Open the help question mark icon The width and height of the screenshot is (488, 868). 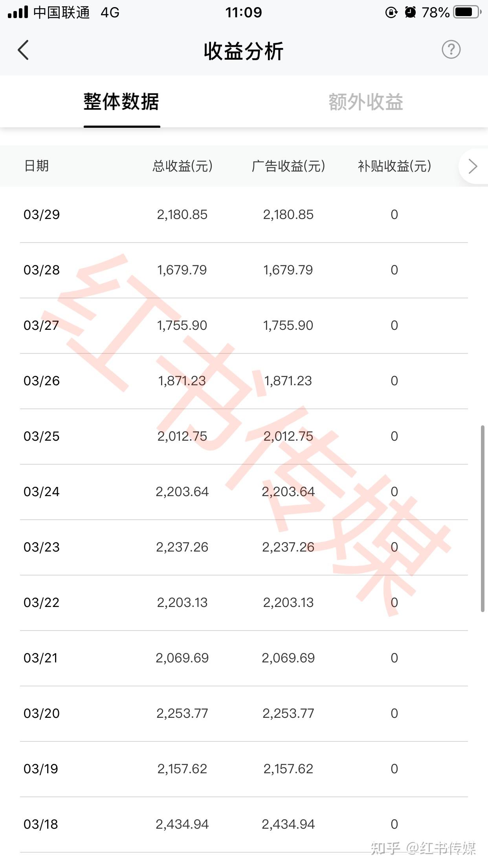point(451,50)
